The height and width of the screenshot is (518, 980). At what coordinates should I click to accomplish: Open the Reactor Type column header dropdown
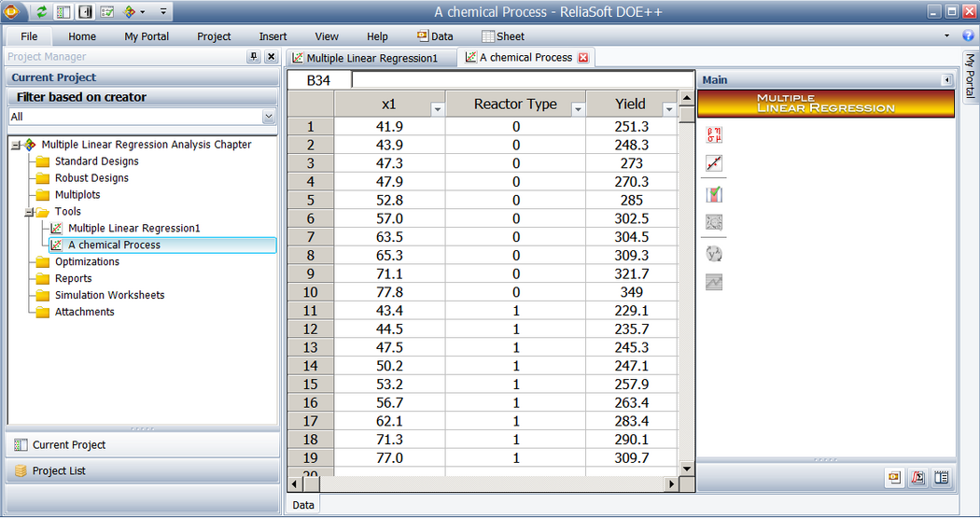[x=578, y=109]
